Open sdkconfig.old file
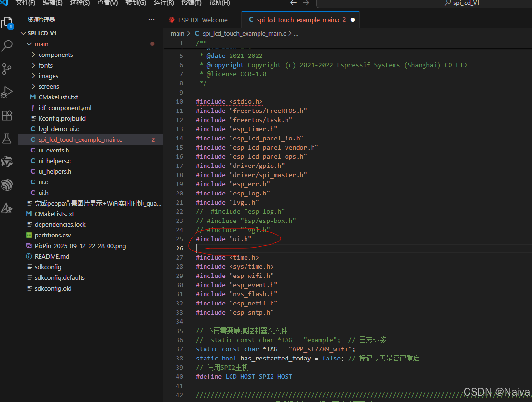 point(53,288)
